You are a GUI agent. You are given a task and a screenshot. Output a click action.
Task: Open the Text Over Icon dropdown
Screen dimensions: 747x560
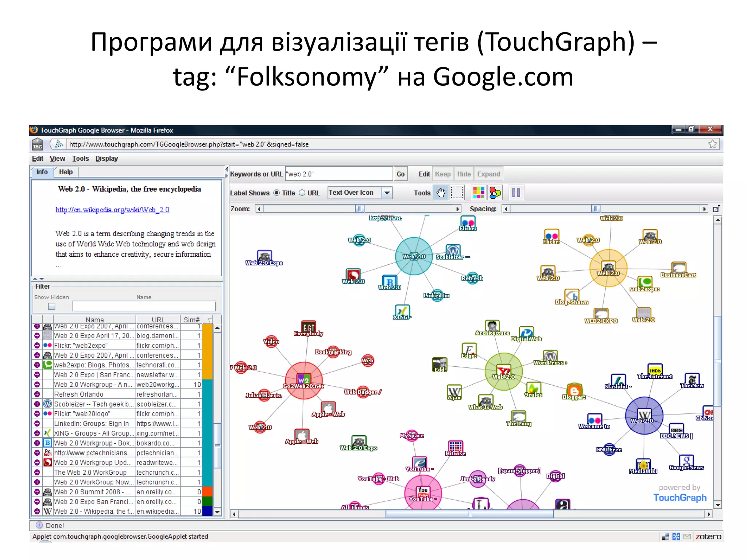387,192
